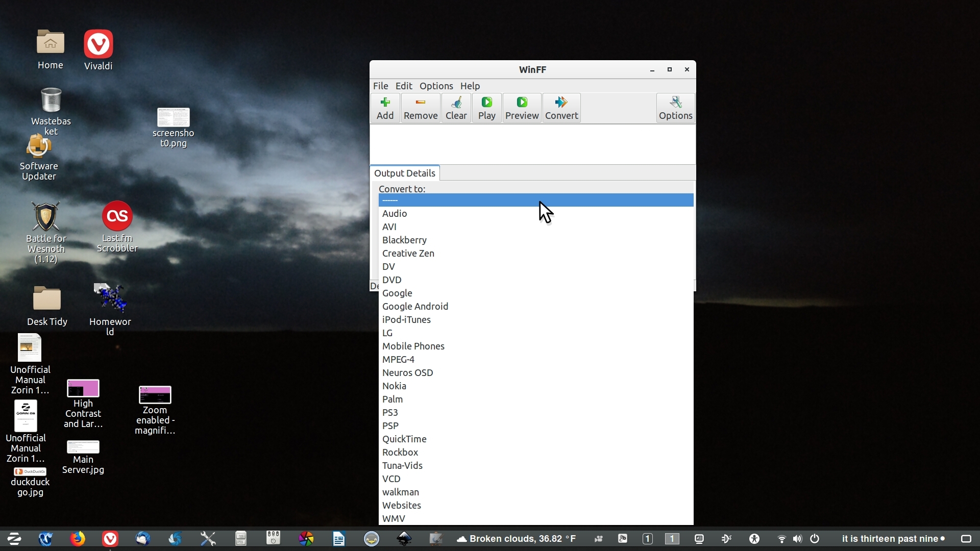The width and height of the screenshot is (980, 551).
Task: Open the Options menu item
Action: (x=436, y=86)
